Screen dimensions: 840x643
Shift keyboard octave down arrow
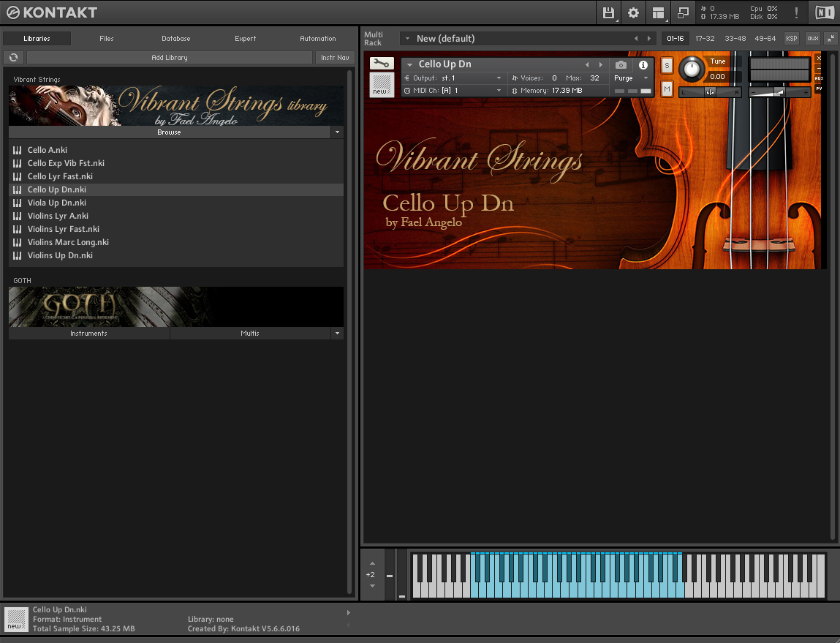point(372,586)
